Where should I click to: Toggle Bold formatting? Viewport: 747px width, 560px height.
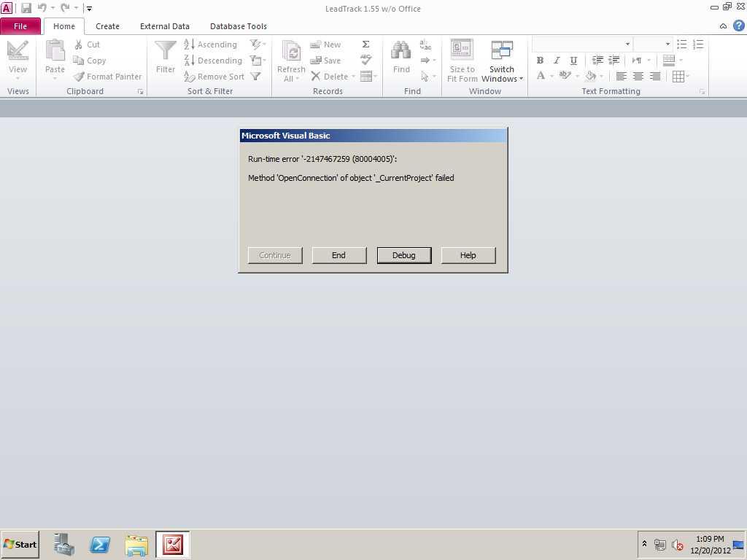click(x=540, y=61)
